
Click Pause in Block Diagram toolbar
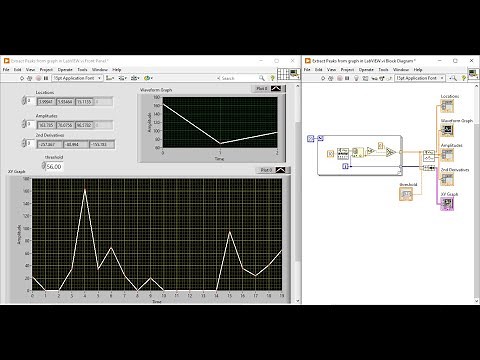[x=347, y=78]
